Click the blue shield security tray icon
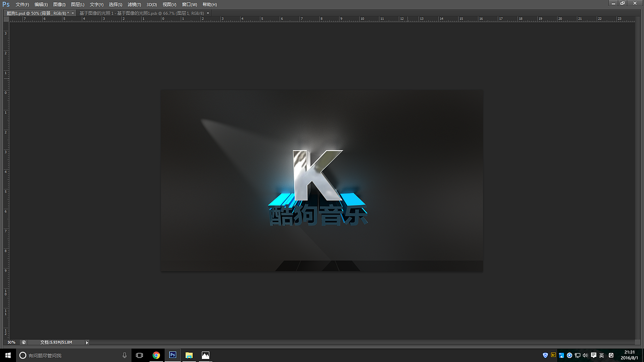Screen dimensions: 644x362 pyautogui.click(x=545, y=355)
